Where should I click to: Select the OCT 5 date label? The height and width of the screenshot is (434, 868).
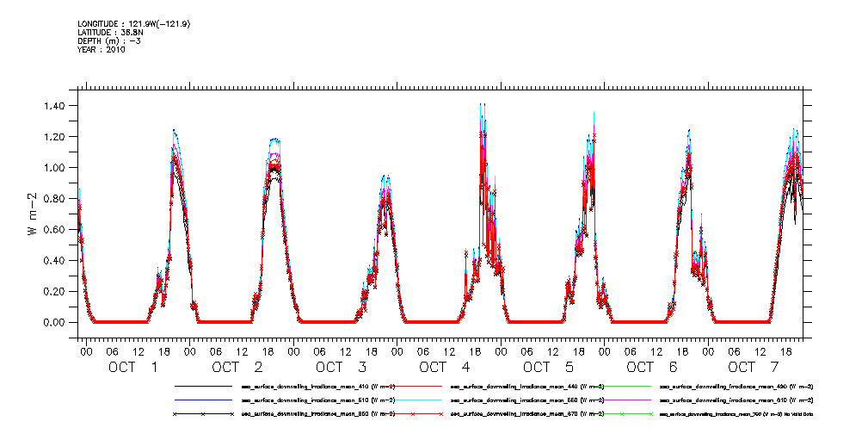(x=548, y=367)
